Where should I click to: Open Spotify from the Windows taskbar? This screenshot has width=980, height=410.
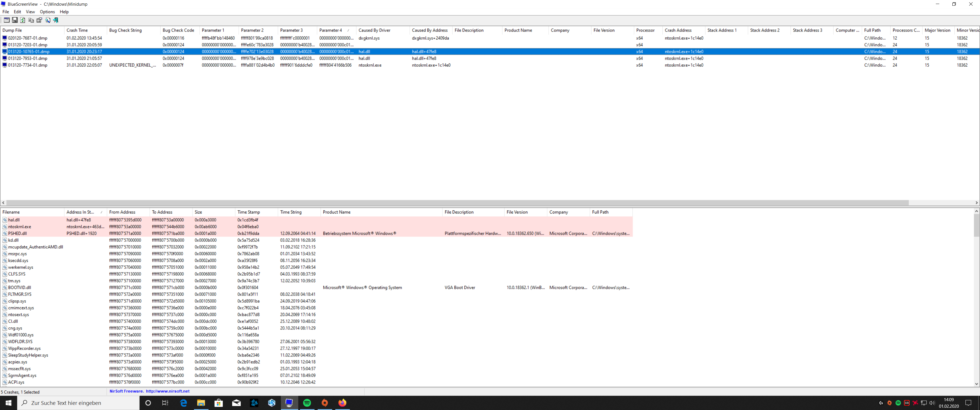point(307,403)
